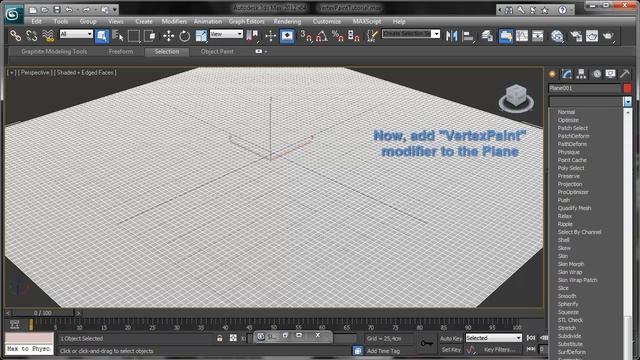This screenshot has width=640, height=360.
Task: Select the Select By Channel modifier
Action: pos(580,232)
